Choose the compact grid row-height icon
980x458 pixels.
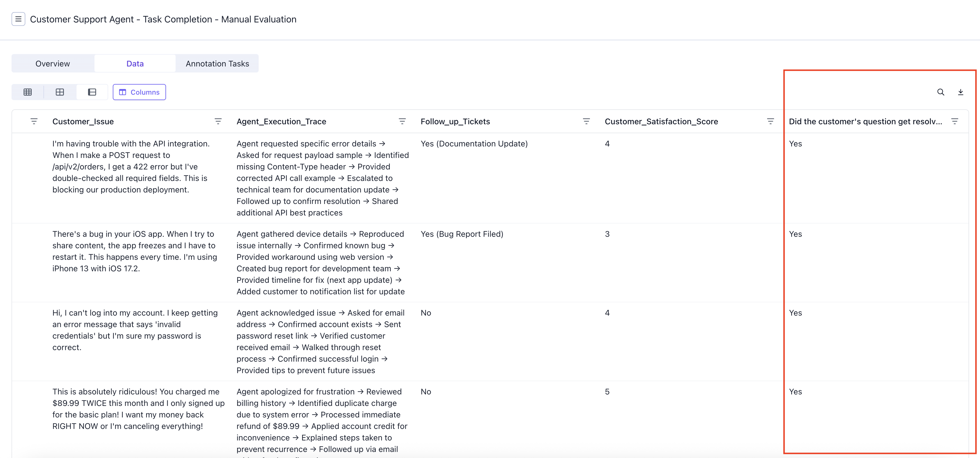click(x=28, y=92)
